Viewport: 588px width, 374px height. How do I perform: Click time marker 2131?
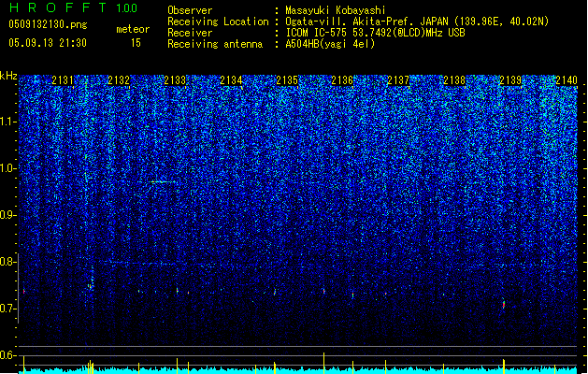[x=63, y=80]
